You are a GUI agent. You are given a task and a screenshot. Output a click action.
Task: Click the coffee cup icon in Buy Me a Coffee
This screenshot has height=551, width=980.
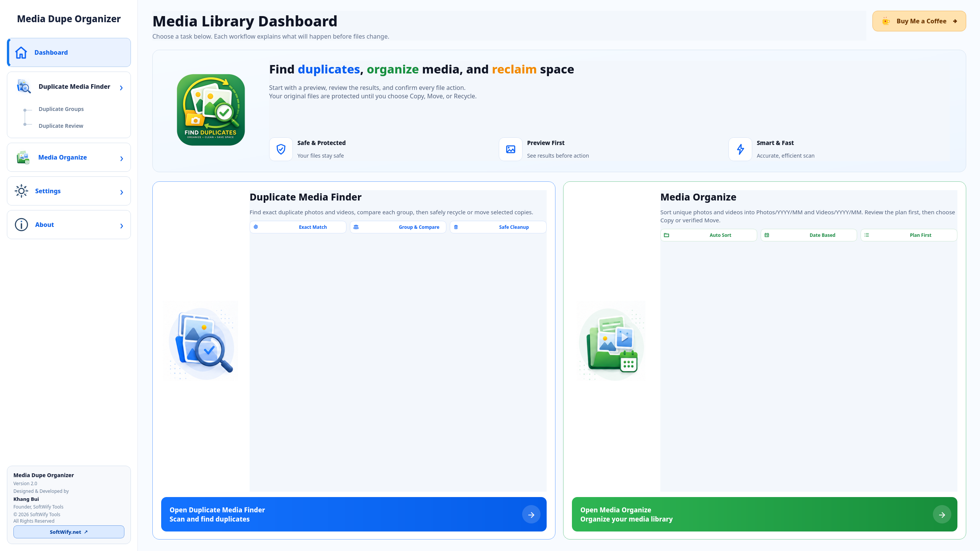point(886,21)
